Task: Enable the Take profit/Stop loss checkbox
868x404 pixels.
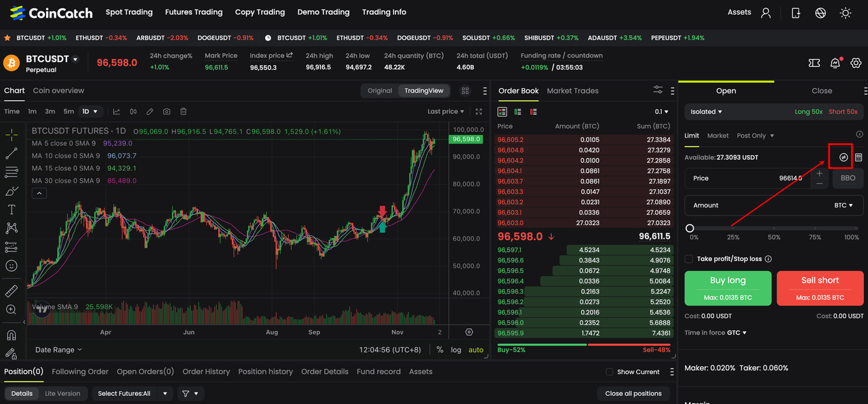Action: pyautogui.click(x=689, y=259)
